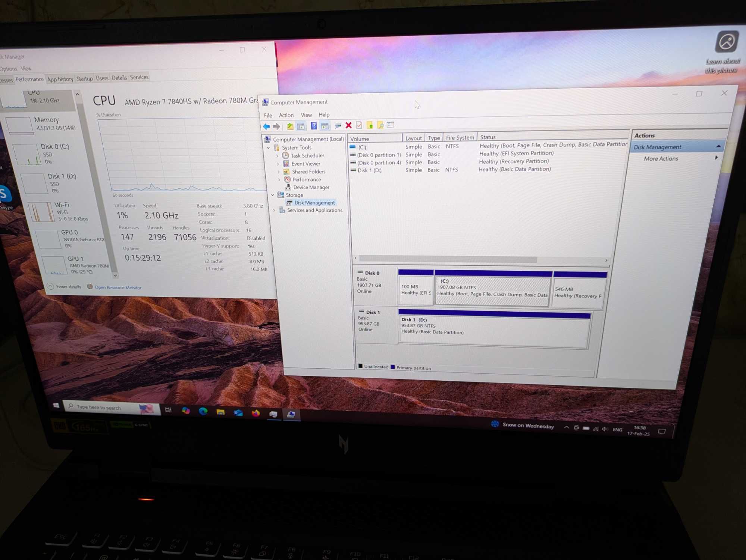
Task: Expand the More Actions submenu arrow
Action: pyautogui.click(x=716, y=158)
